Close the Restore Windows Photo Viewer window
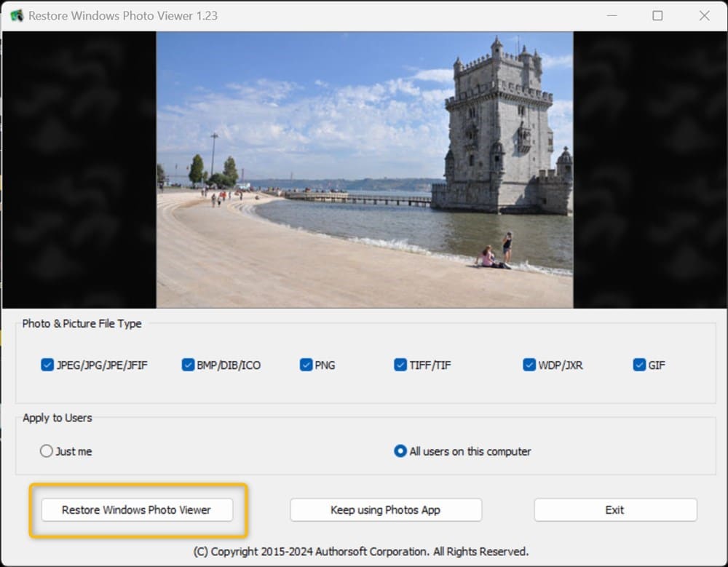 click(x=703, y=15)
